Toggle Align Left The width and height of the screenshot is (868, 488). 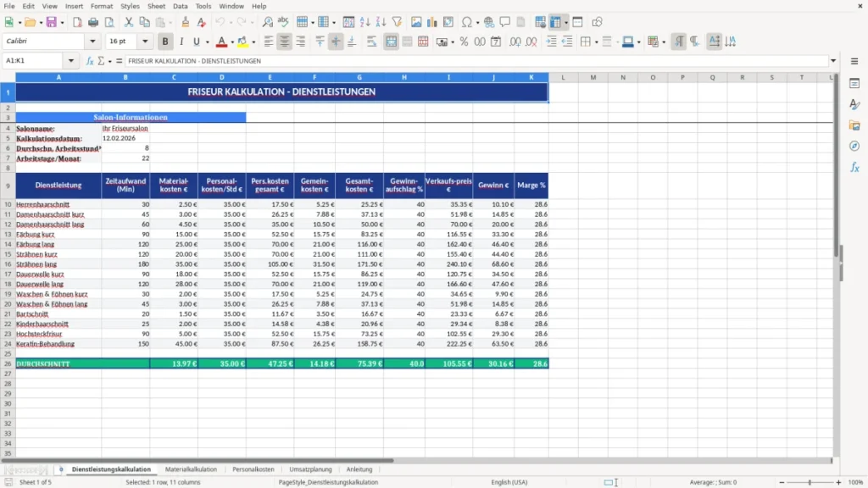click(x=269, y=42)
